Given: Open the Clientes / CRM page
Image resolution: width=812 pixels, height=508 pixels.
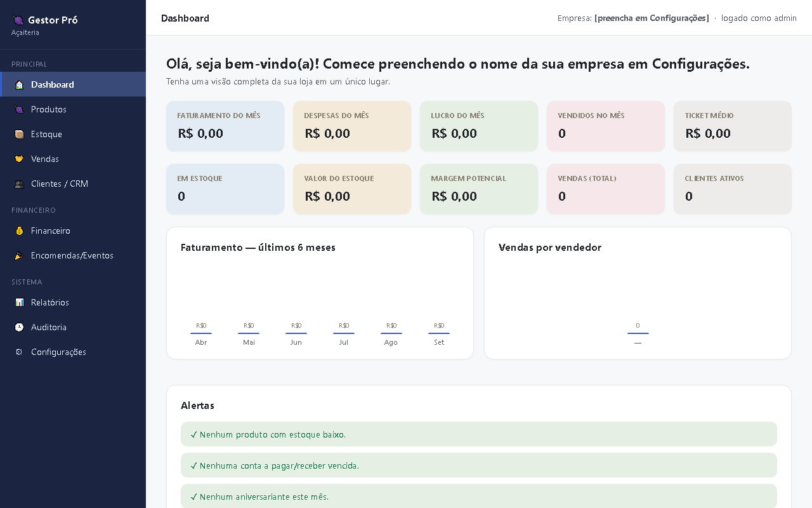Looking at the screenshot, I should coord(73,184).
